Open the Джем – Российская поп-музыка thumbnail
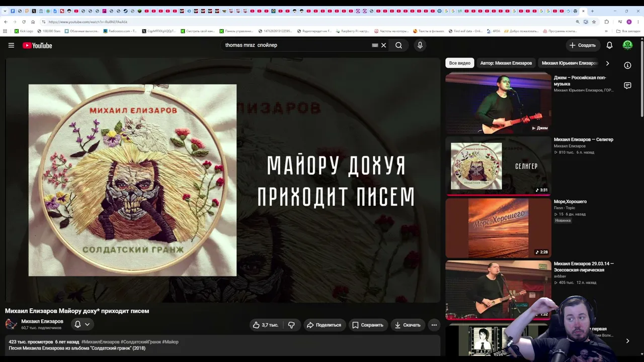The image size is (644, 362). [498, 103]
